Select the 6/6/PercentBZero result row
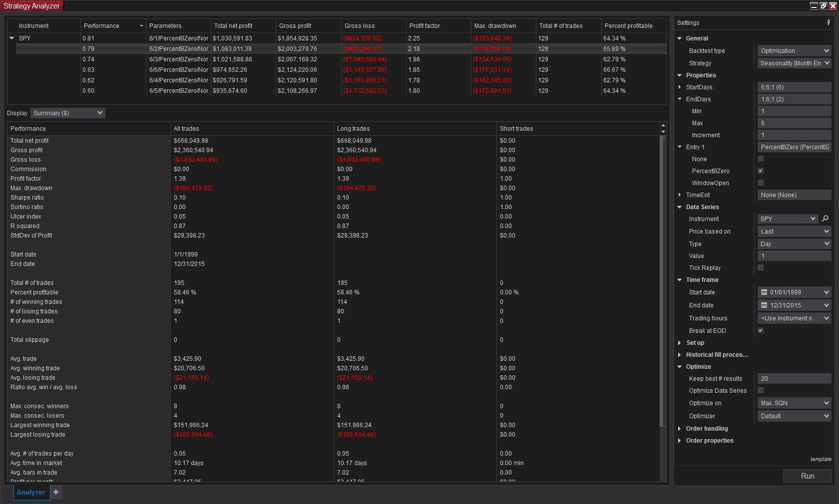839x504 pixels. click(x=341, y=70)
